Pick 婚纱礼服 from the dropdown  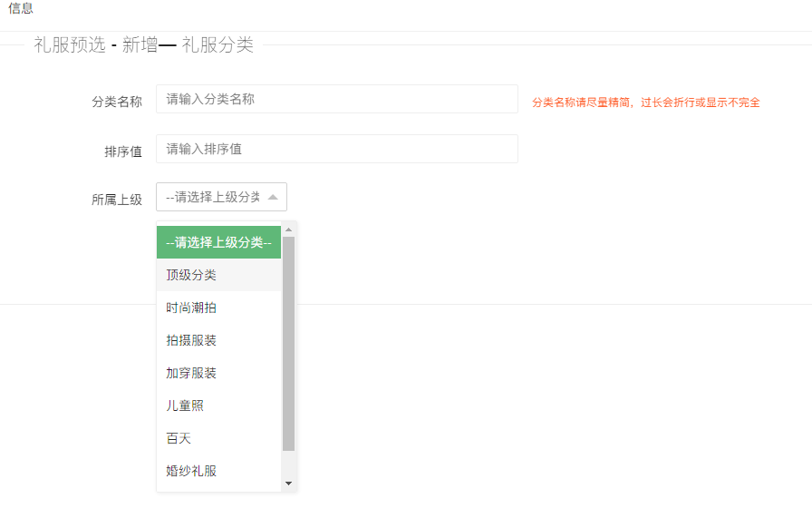point(218,471)
